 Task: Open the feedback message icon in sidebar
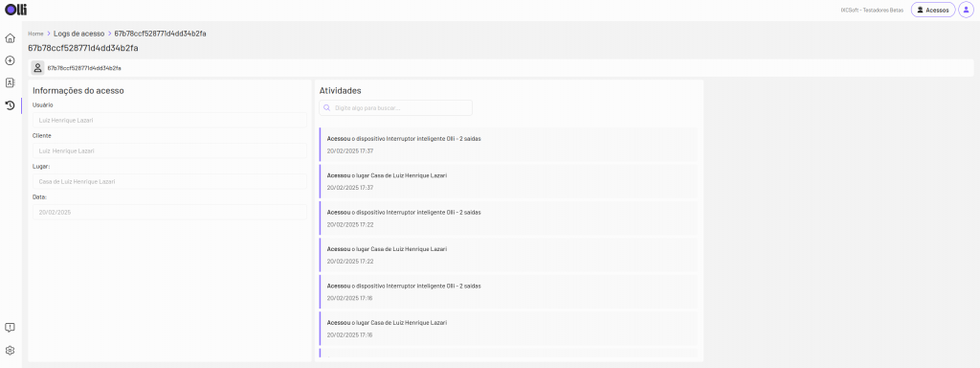10,328
